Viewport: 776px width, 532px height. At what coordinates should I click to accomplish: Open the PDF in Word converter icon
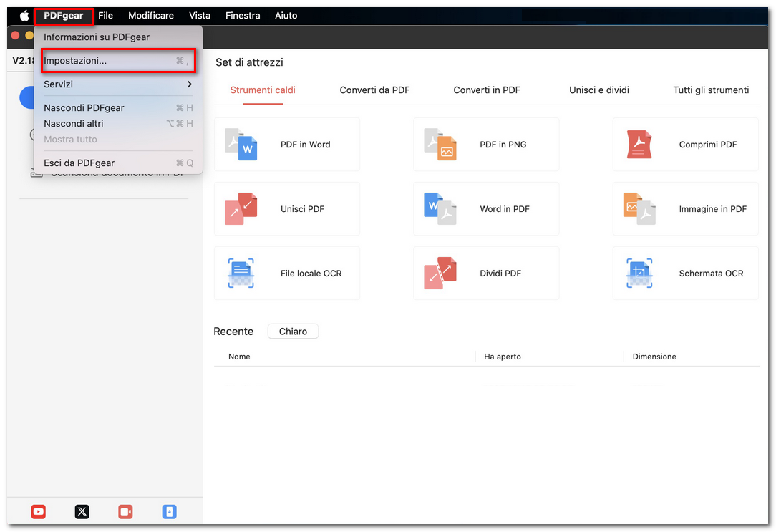click(x=241, y=145)
